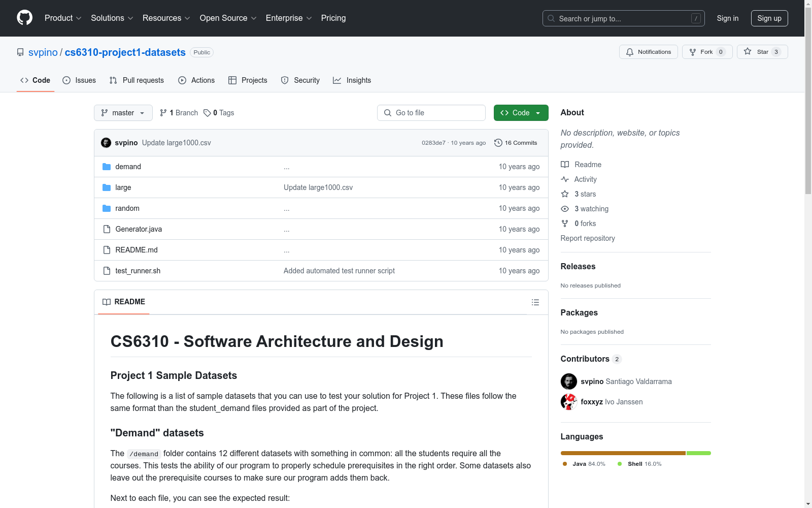The height and width of the screenshot is (508, 812).
Task: Click the fork icon beside 0 forks
Action: (x=565, y=224)
